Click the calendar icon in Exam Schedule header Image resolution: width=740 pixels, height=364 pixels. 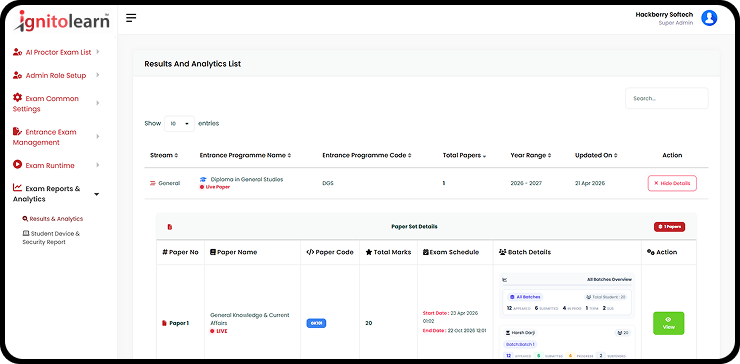pos(426,252)
